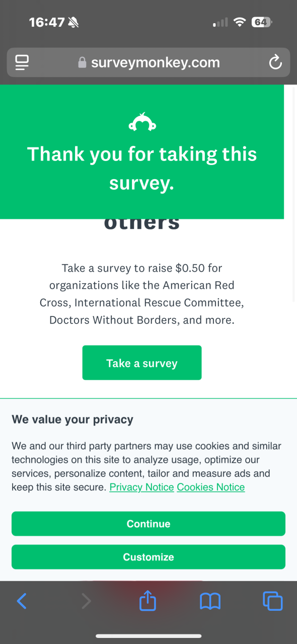The width and height of the screenshot is (297, 644).
Task: Reload the surveymonkey.com page
Action: (275, 62)
